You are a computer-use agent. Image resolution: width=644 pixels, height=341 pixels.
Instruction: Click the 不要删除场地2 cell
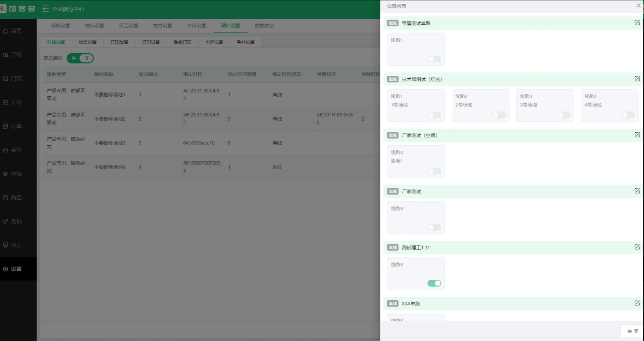coord(110,119)
